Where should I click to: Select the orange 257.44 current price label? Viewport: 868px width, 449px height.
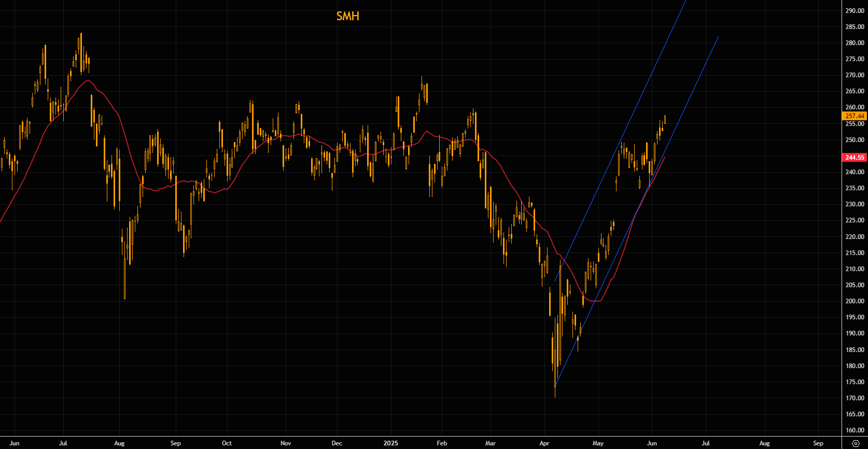(x=855, y=116)
